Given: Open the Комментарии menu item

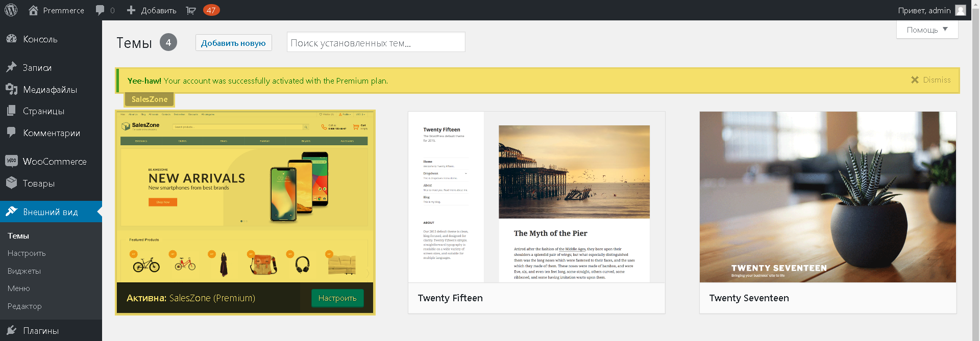Looking at the screenshot, I should [x=51, y=133].
